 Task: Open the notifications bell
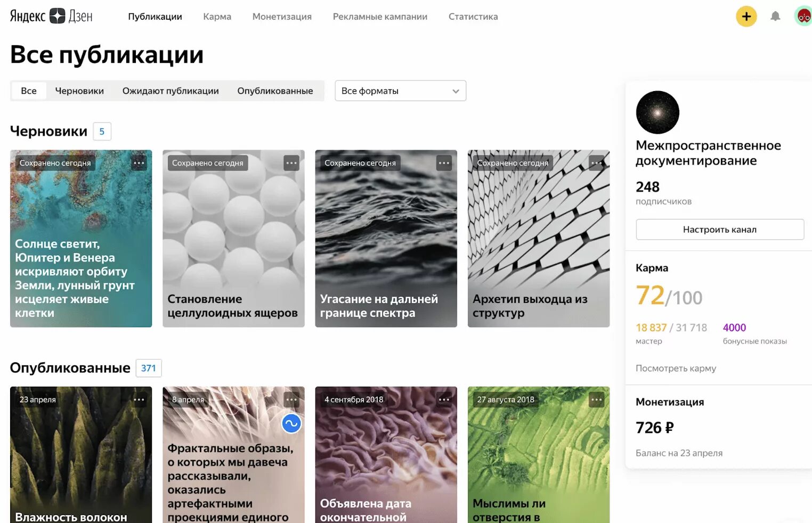coord(775,17)
